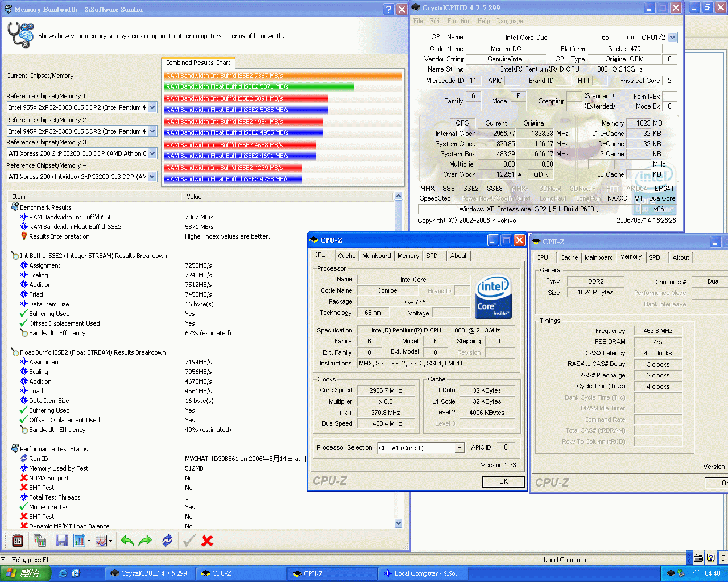
Task: Click the stethoscope icon in Sandra header
Action: (x=20, y=35)
